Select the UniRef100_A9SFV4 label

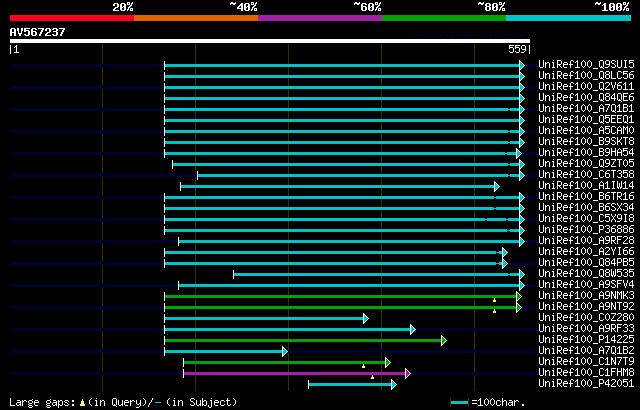pos(586,285)
